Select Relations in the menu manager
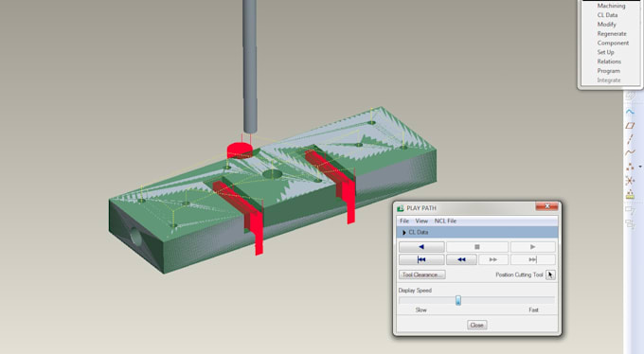The image size is (644, 354). pos(609,62)
